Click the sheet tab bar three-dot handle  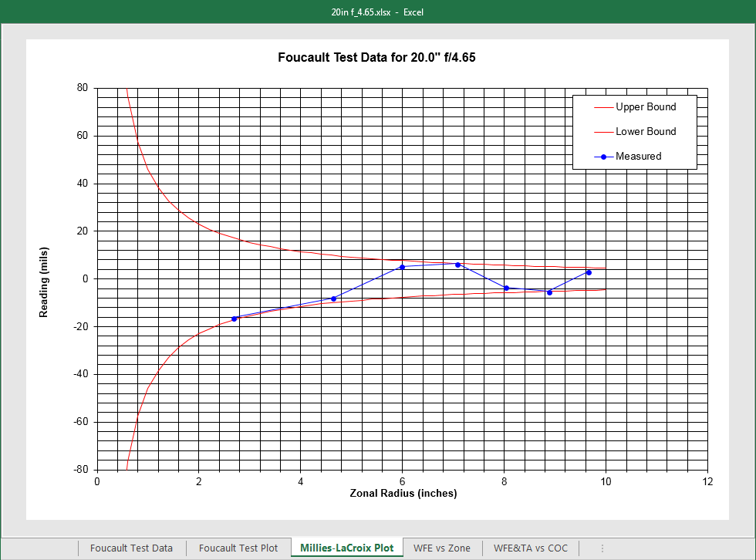[x=602, y=548]
